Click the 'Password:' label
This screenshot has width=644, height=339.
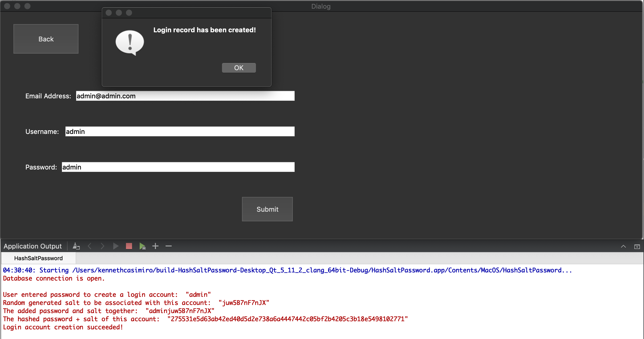(41, 167)
